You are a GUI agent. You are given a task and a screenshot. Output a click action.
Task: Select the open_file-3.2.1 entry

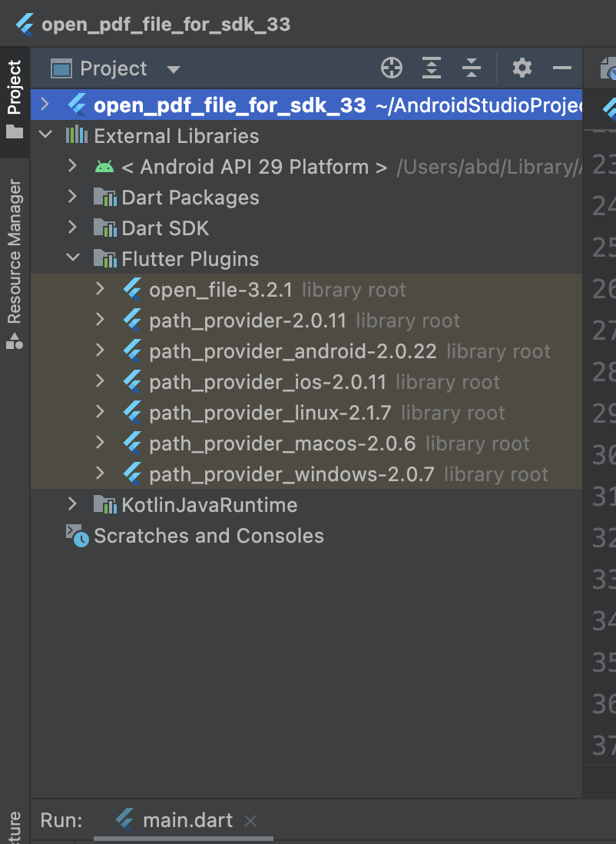[x=306, y=289]
